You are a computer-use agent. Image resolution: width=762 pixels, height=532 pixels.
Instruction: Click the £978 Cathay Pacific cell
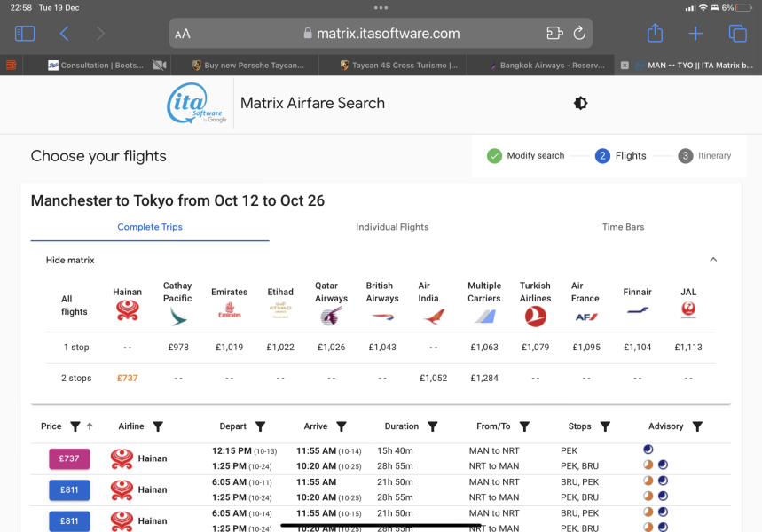point(178,348)
